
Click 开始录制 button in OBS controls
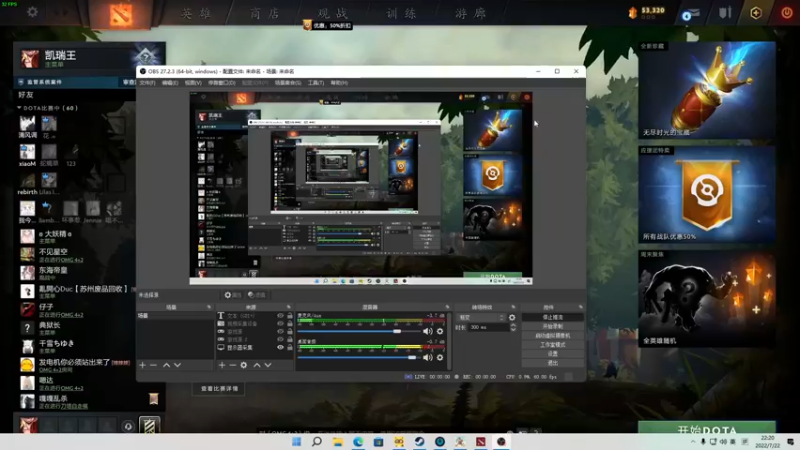pos(553,327)
